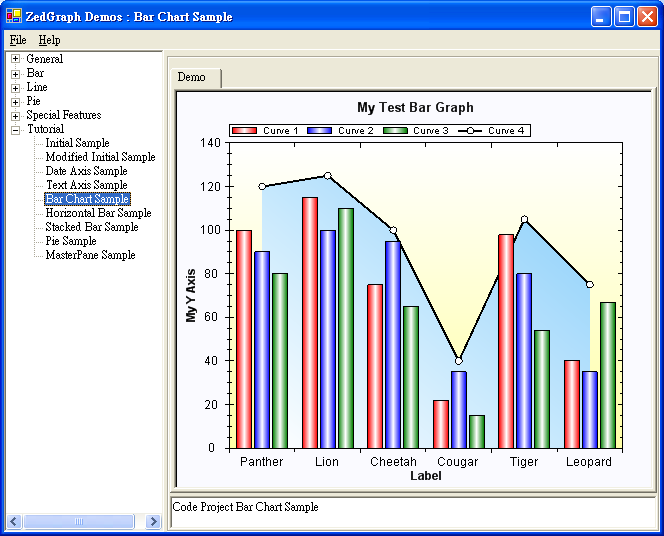Click the Cougar axis label
The height and width of the screenshot is (536, 664).
(457, 461)
